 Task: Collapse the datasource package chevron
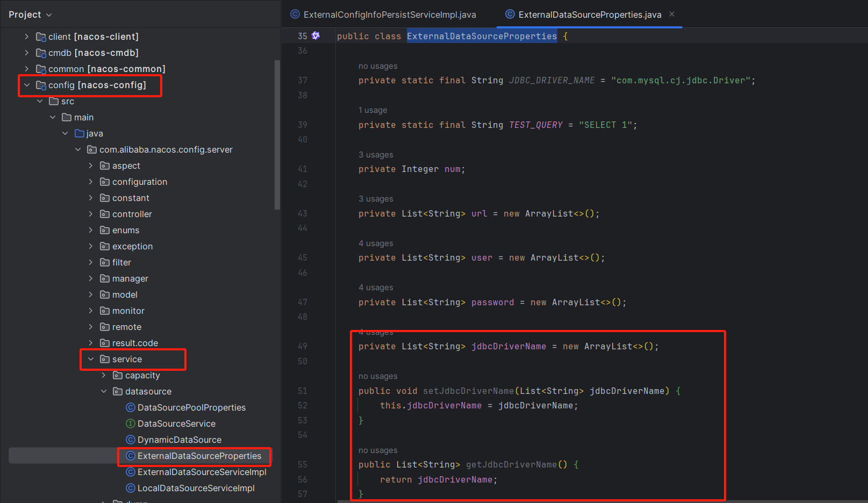pos(104,391)
